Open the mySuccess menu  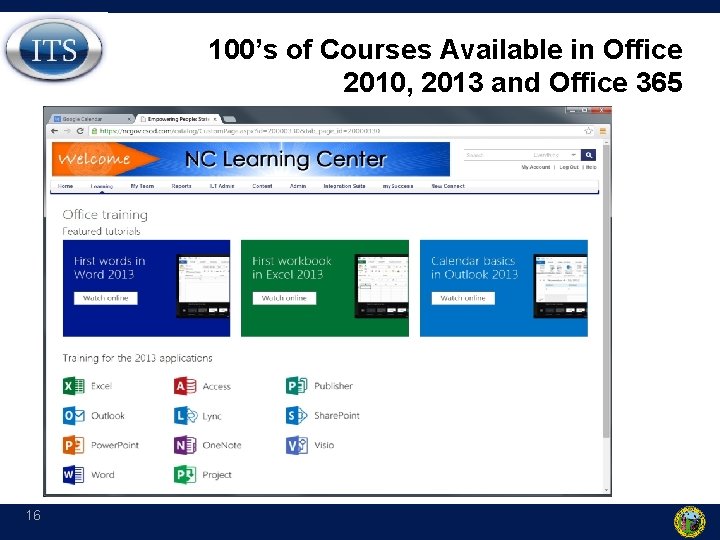click(398, 186)
